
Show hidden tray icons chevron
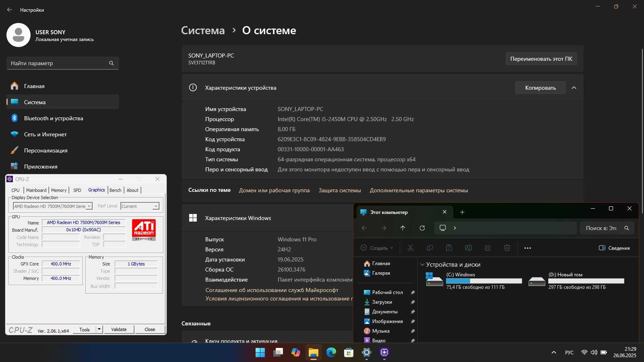(554, 352)
